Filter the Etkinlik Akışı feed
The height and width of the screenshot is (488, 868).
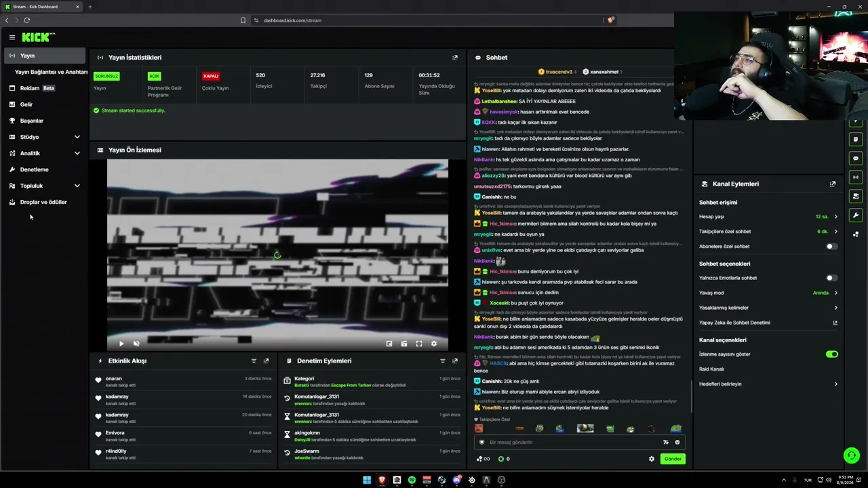254,361
